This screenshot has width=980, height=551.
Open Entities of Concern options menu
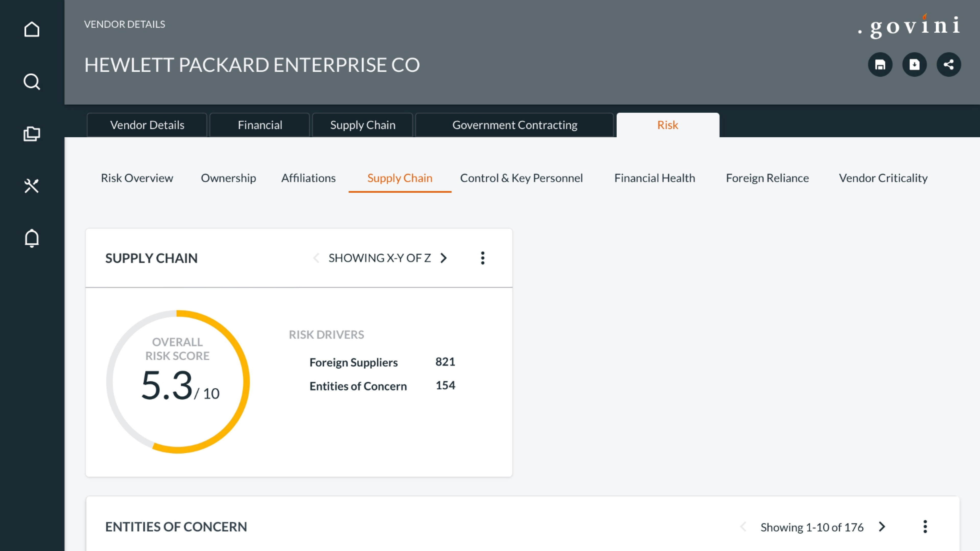[x=925, y=527]
